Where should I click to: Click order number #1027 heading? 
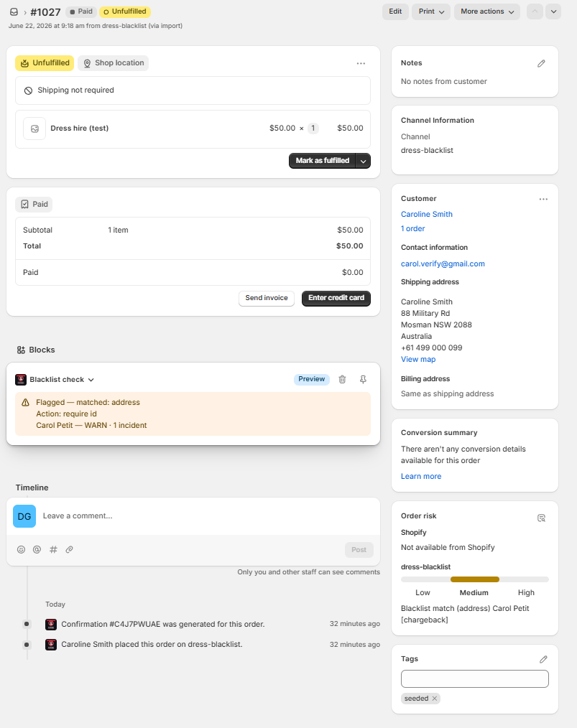pos(45,12)
